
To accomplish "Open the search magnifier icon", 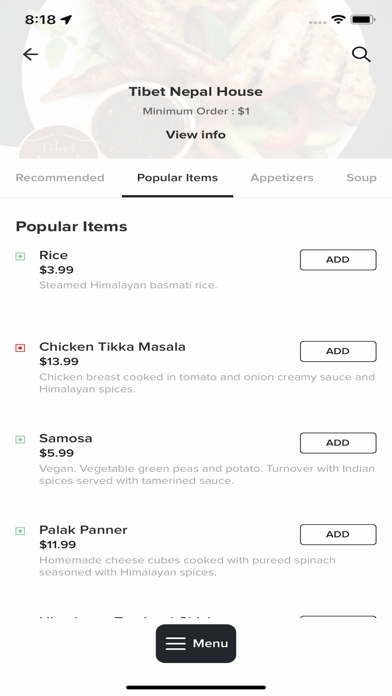I will (361, 54).
